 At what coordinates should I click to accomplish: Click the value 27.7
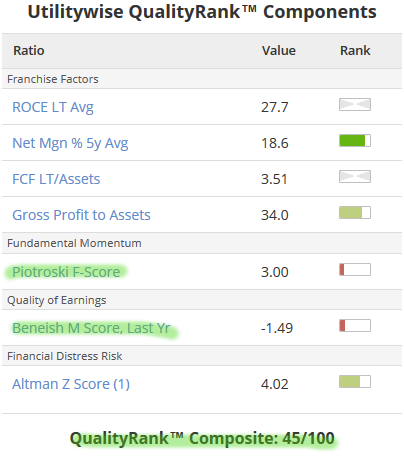tap(275, 107)
